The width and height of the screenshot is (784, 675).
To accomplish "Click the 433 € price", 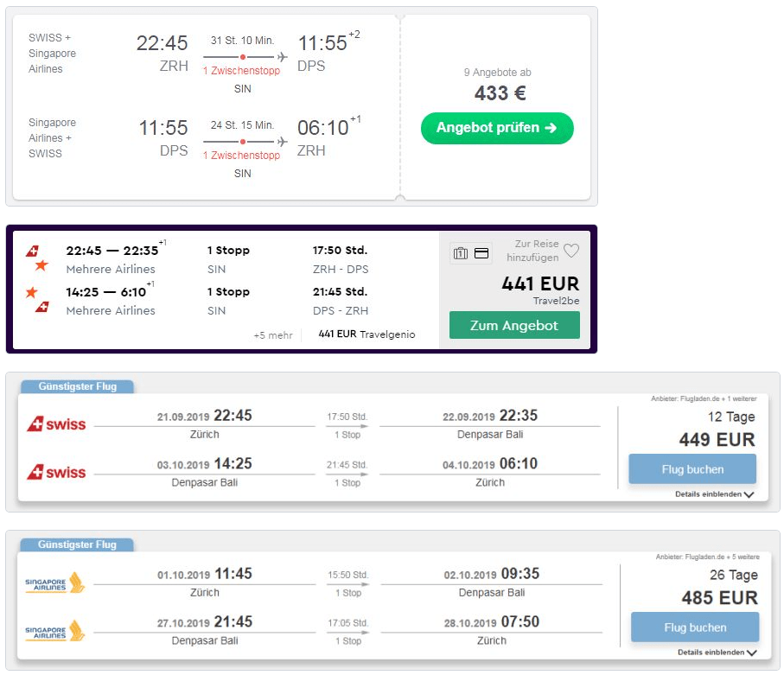I will pos(500,93).
